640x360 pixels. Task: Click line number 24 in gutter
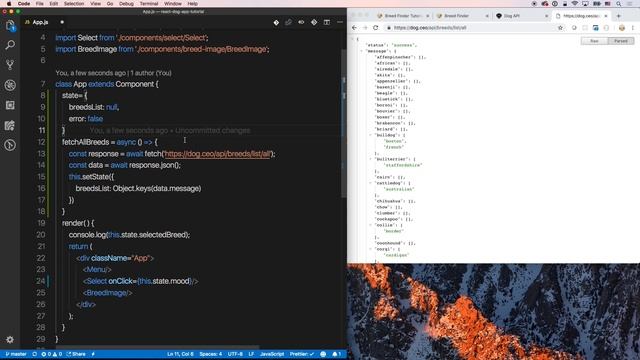click(x=40, y=281)
